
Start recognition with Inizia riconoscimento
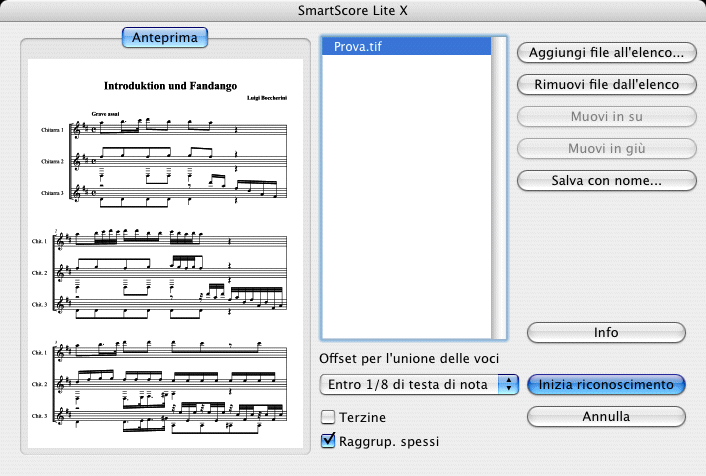pos(605,384)
